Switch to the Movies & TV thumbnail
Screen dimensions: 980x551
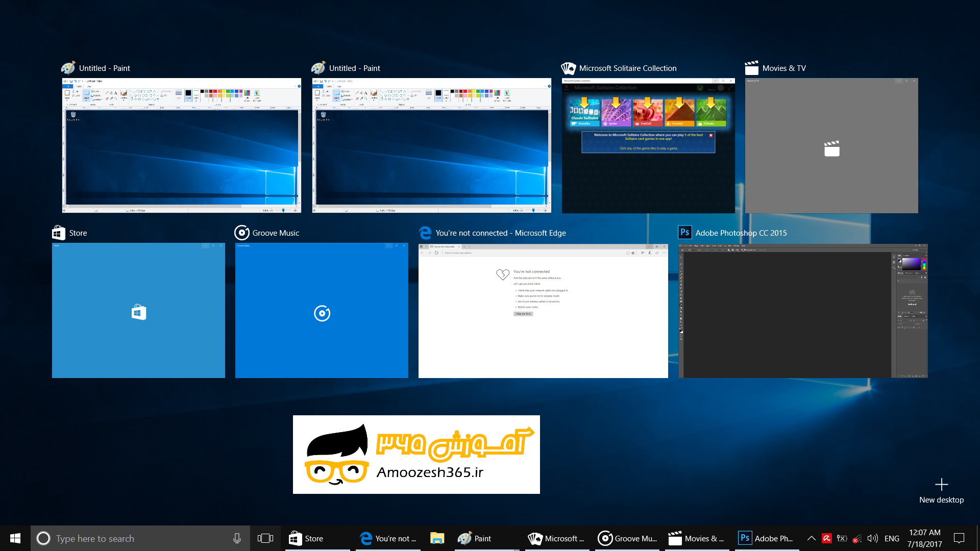click(831, 145)
